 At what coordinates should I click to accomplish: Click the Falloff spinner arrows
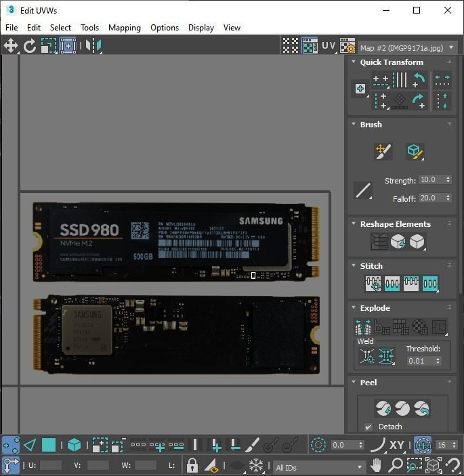point(448,198)
